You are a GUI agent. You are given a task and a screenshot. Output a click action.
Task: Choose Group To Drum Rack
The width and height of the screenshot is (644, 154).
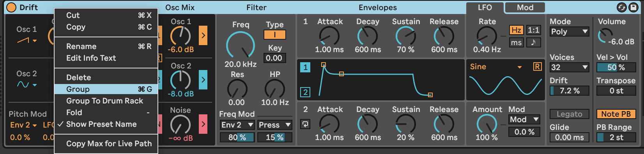(x=106, y=101)
